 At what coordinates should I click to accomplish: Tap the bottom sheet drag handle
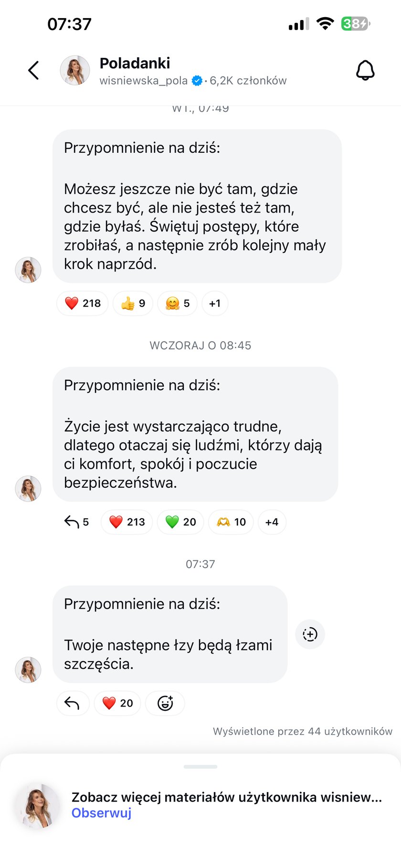pos(200,767)
